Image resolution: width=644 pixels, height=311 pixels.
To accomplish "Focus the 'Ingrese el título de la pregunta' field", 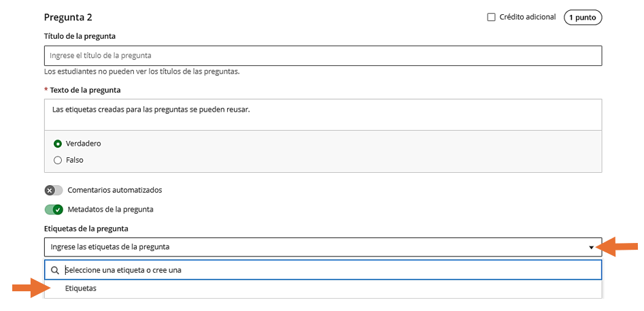I will click(322, 55).
